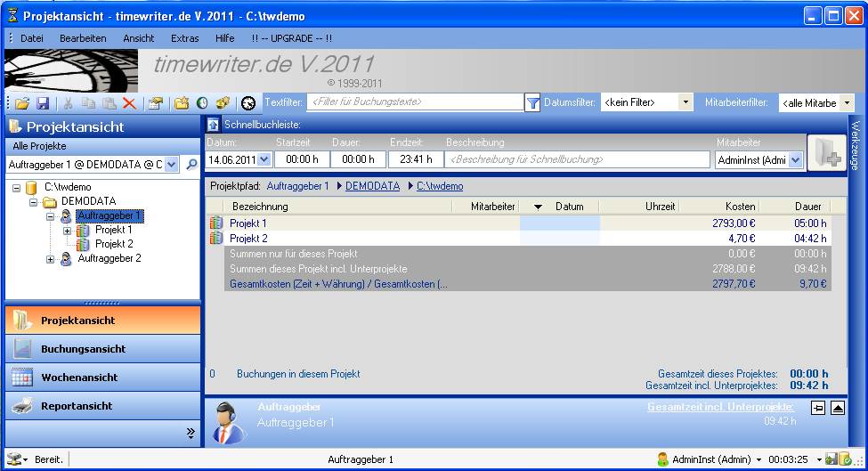This screenshot has width=868, height=471.
Task: Click the Textfilter input field
Action: (x=415, y=102)
